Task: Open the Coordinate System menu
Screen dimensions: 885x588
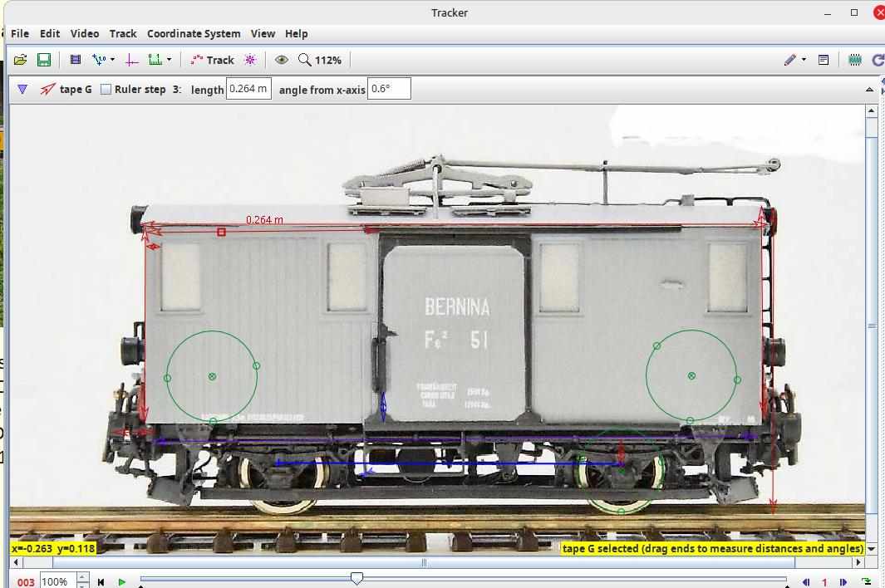Action: click(x=194, y=33)
